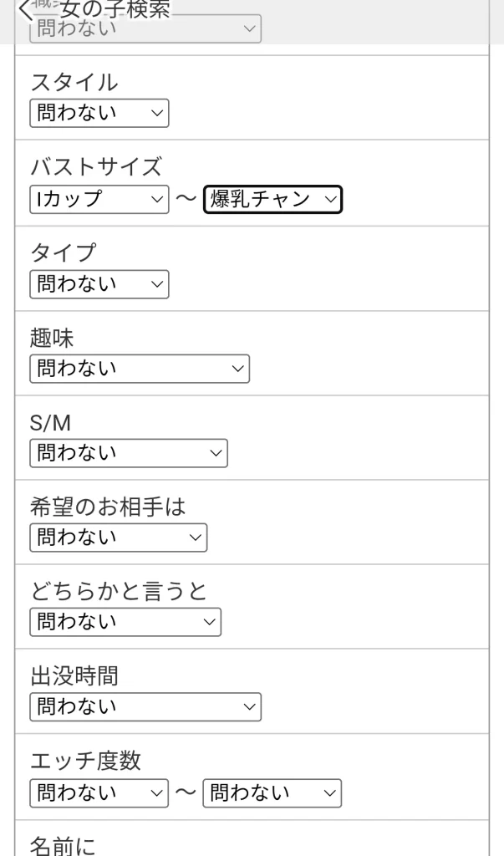
Task: Open the バストサイズ maximum 爆乳チャン dropdown
Action: pos(273,199)
